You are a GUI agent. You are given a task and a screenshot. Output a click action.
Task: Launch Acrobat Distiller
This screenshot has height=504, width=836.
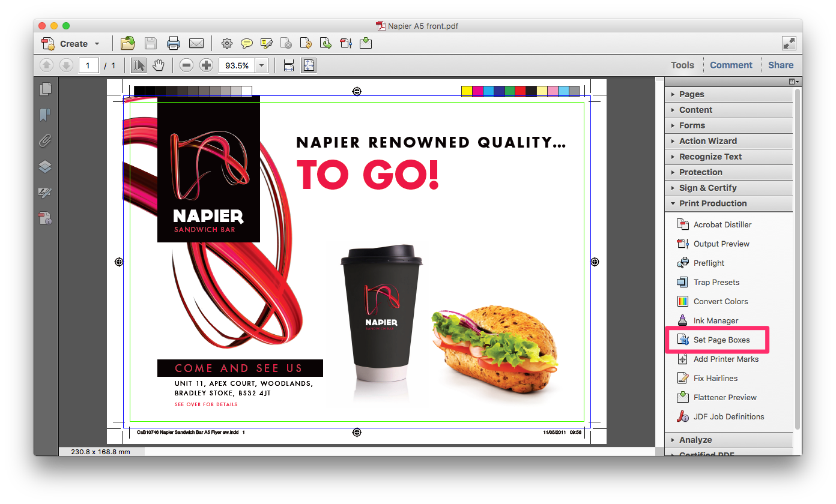pos(722,224)
